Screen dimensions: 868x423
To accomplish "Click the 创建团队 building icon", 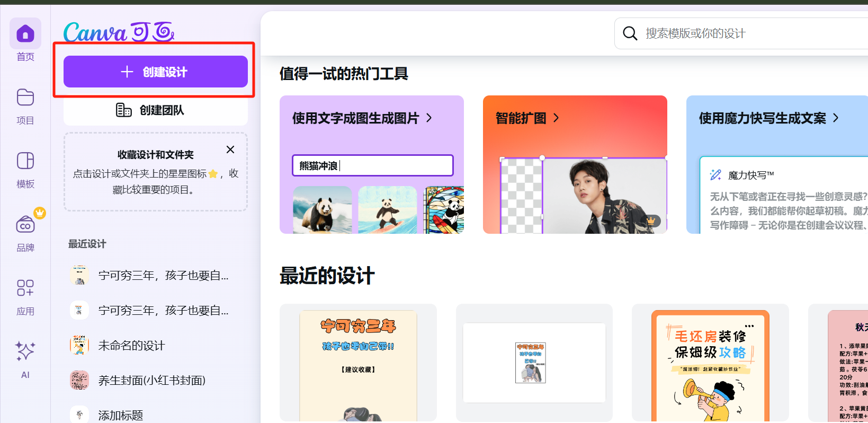I will coord(124,110).
